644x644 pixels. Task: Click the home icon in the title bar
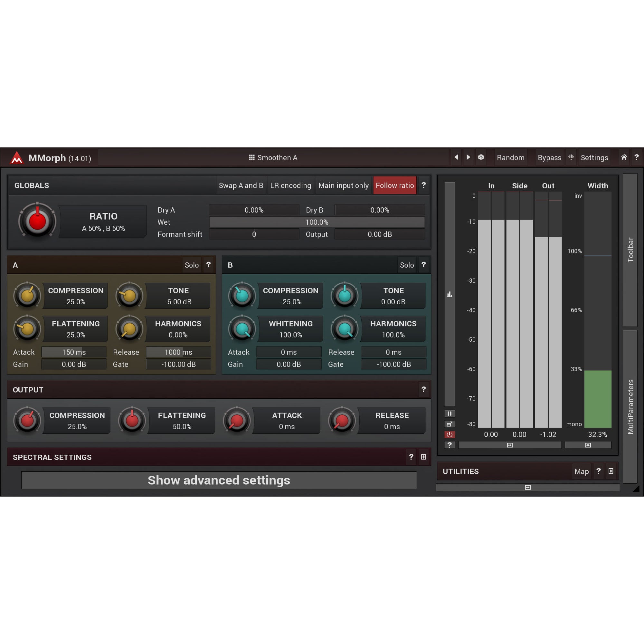coord(624,157)
